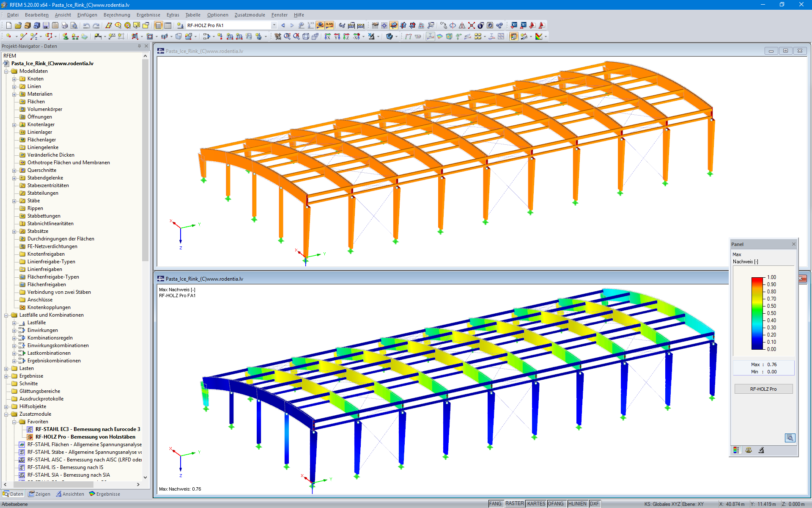Expand the Lastfälle und Kombinationen branch
812x508 pixels.
point(5,315)
